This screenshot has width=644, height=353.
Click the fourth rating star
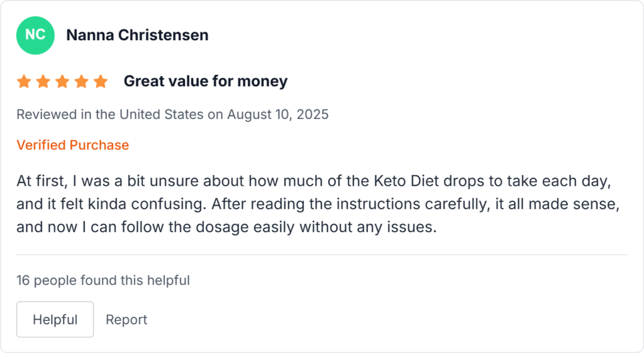pyautogui.click(x=82, y=82)
